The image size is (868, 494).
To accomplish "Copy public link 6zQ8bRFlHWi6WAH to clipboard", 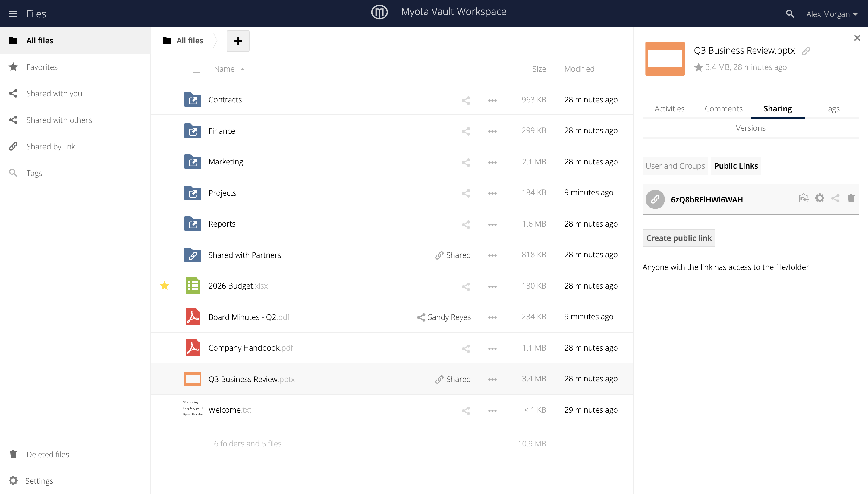I will (804, 198).
